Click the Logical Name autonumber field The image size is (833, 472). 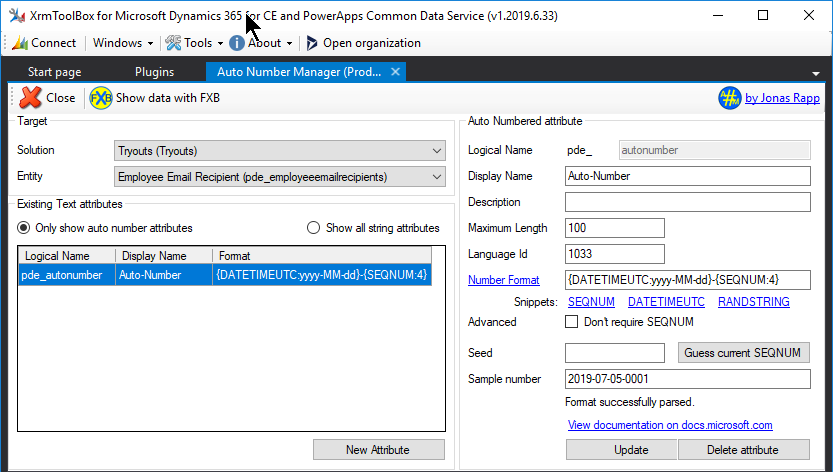pyautogui.click(x=715, y=150)
